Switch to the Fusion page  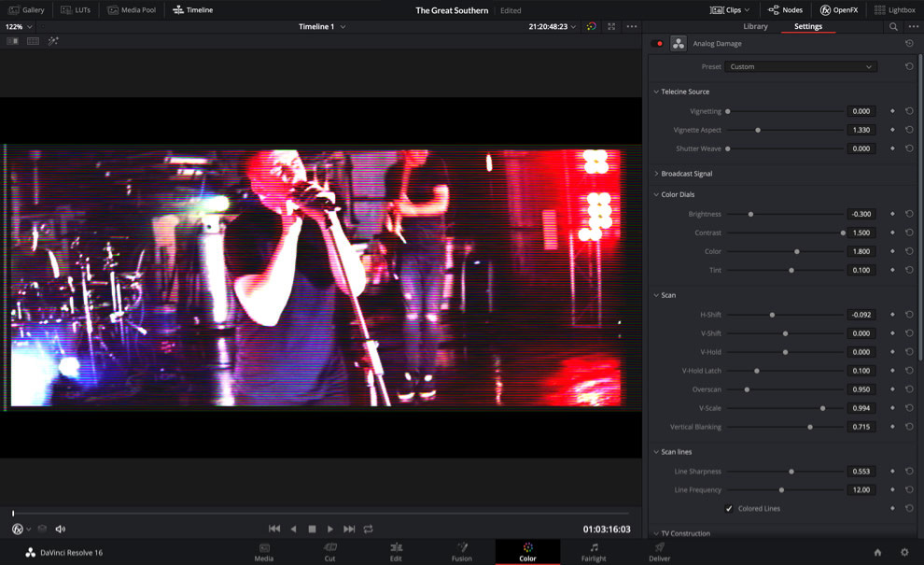[x=461, y=552]
